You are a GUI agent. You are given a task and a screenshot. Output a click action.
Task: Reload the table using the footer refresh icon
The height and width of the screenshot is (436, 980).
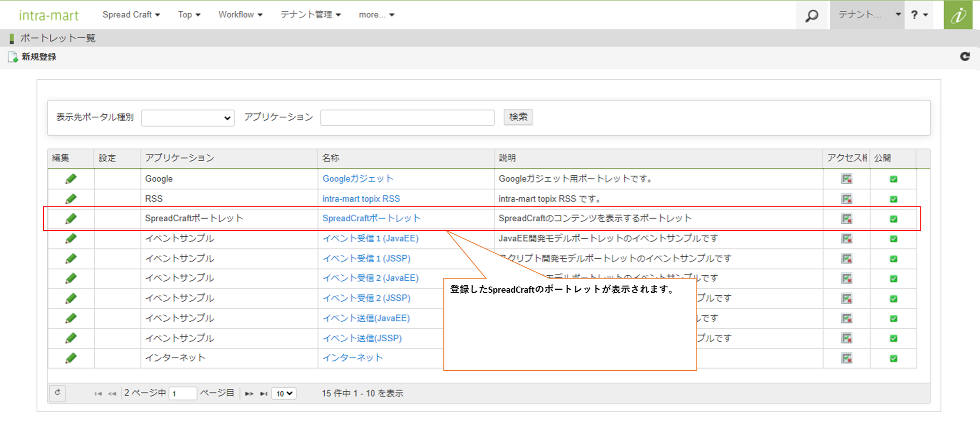coord(58,393)
